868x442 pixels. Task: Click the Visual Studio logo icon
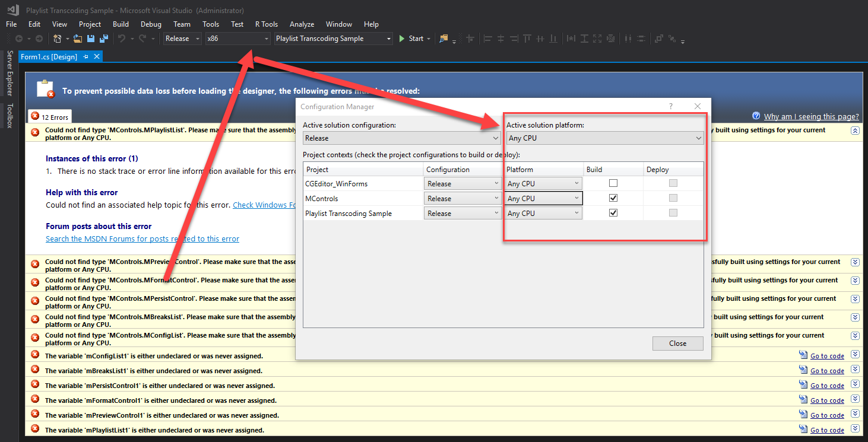click(x=13, y=10)
